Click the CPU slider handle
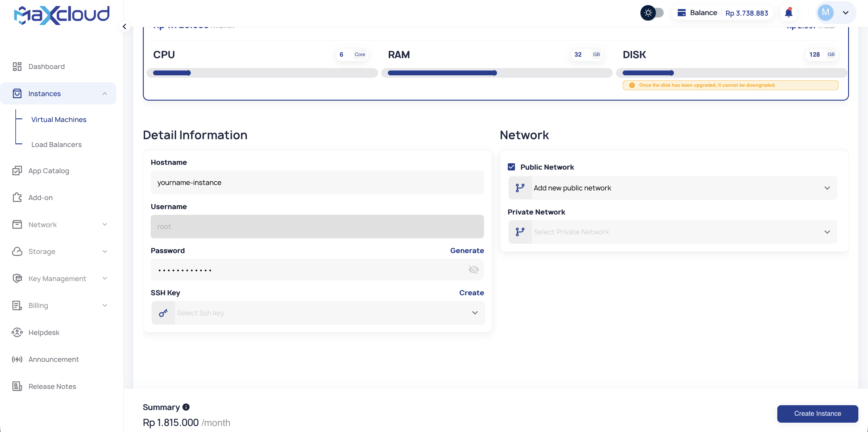Viewport: 868px width, 432px height. tap(188, 73)
